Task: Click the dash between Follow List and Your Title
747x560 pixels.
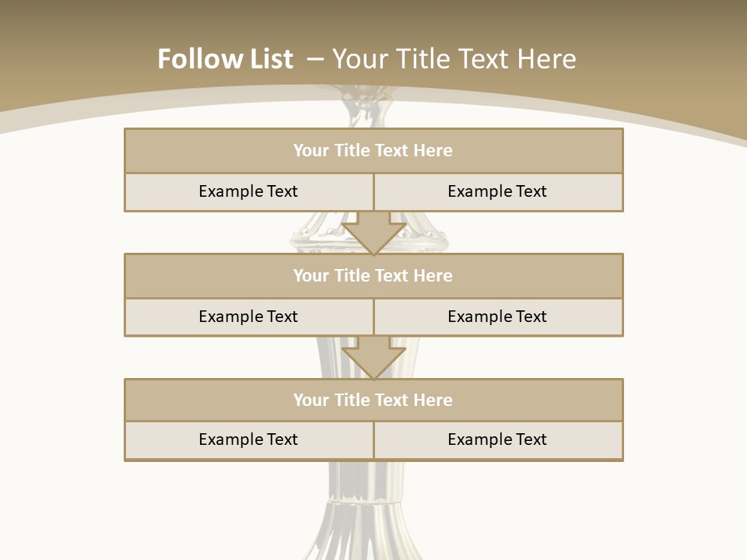Action: [x=313, y=59]
